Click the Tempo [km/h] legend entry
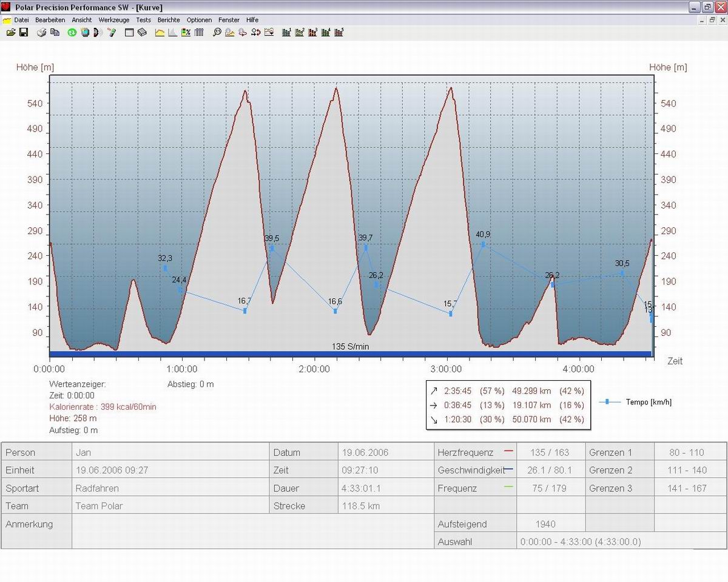728x582 pixels. pos(648,402)
